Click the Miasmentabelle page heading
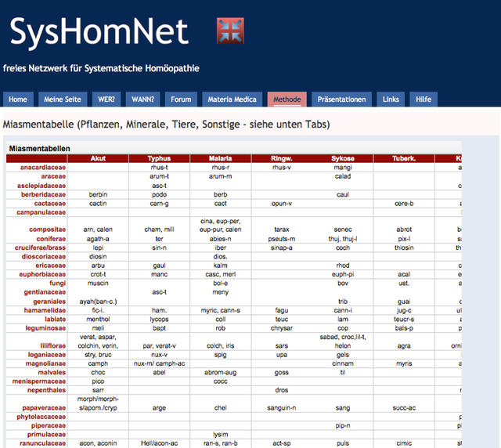This screenshot has height=448, width=501. pyautogui.click(x=166, y=124)
